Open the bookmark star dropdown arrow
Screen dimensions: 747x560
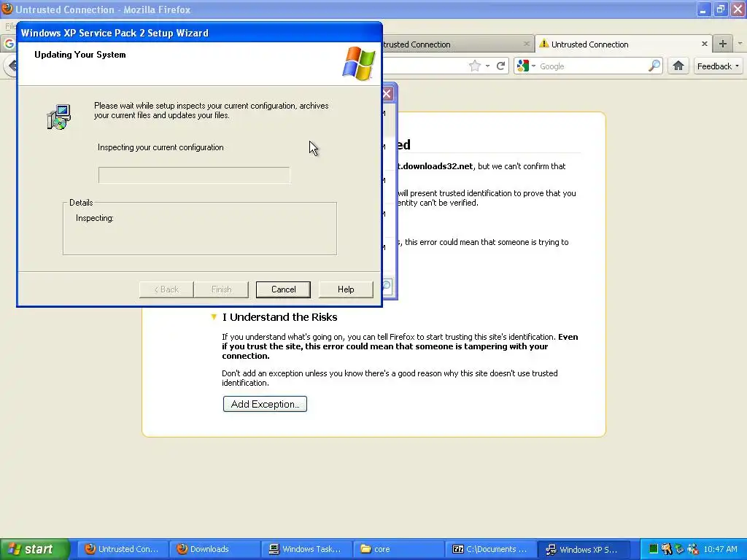point(487,66)
